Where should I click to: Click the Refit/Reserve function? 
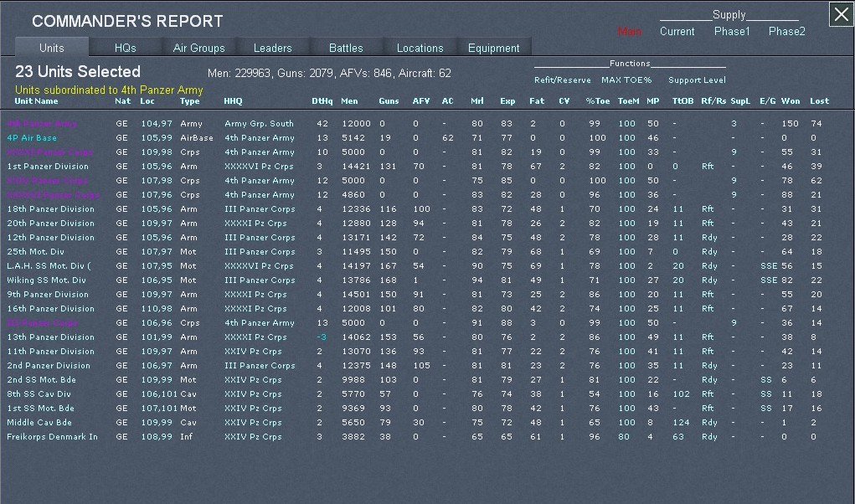562,80
